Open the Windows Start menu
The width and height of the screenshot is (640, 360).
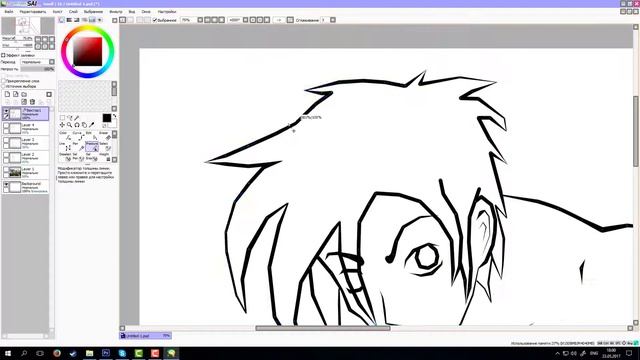(7, 353)
